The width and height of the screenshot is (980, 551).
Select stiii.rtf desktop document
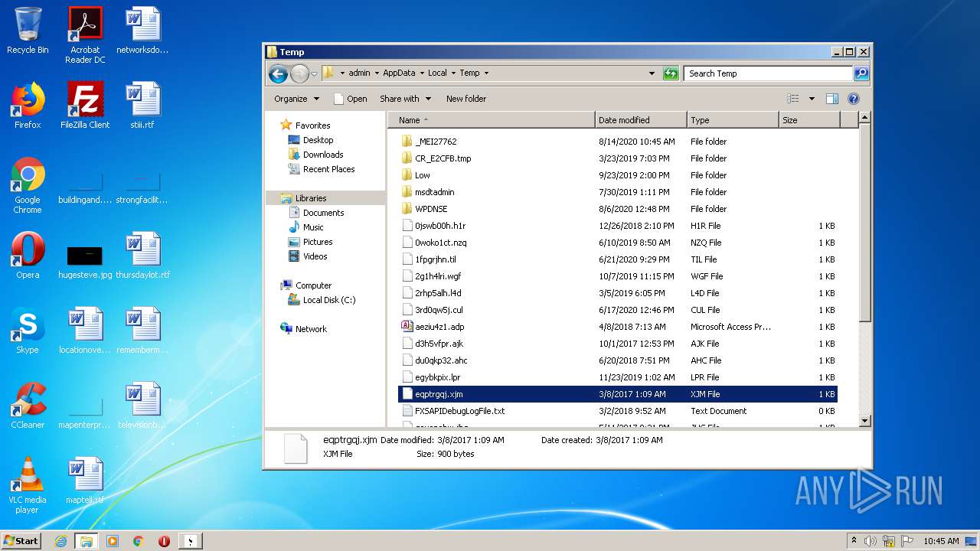coord(142,106)
